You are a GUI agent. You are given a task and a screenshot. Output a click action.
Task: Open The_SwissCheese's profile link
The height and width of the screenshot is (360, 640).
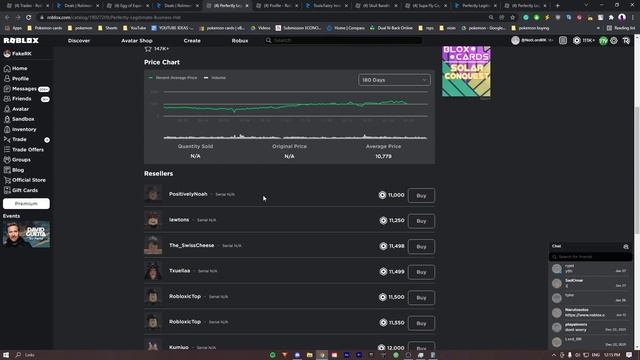point(191,245)
